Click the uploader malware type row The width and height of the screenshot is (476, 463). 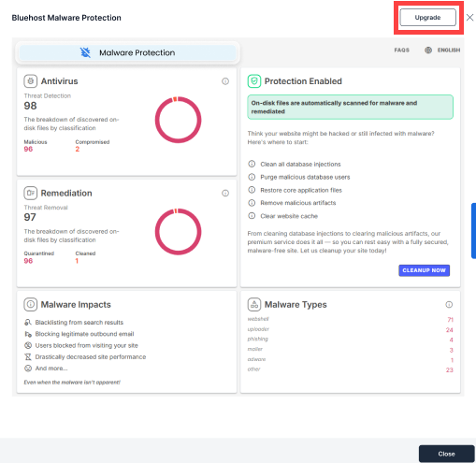click(x=351, y=329)
